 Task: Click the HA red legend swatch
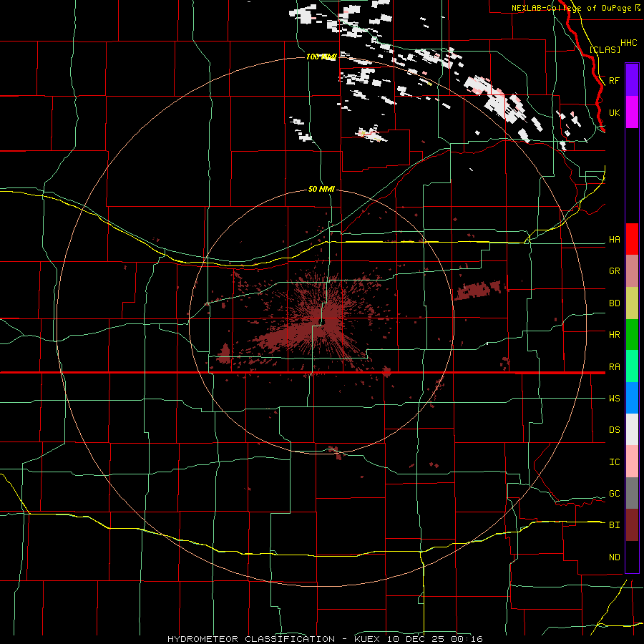632,239
